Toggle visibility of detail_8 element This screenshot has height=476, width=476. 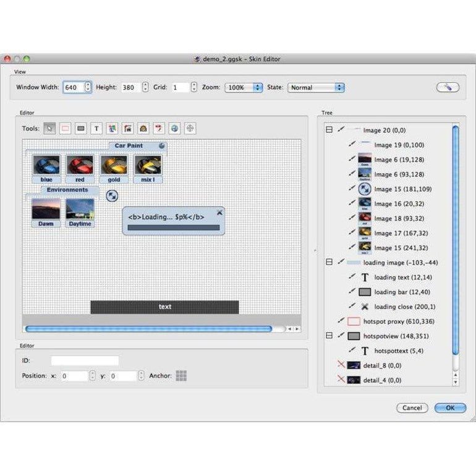coord(341,364)
